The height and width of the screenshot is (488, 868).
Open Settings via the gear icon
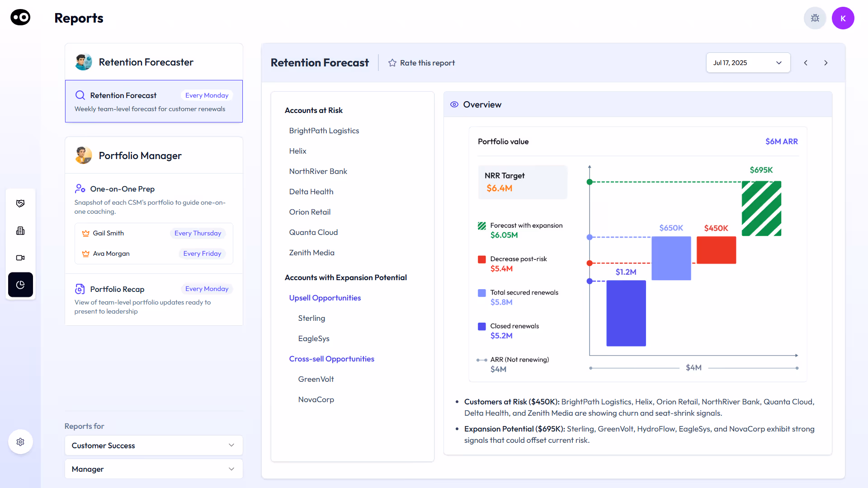pos(20,441)
